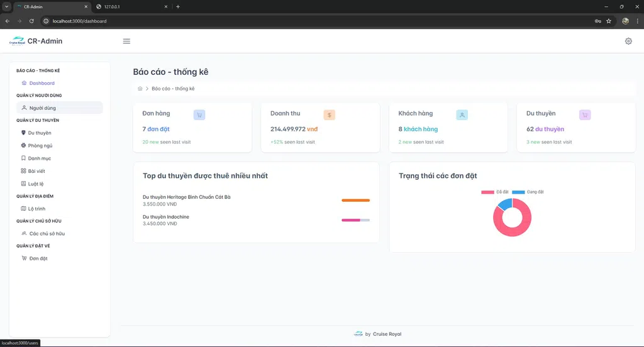The image size is (644, 347).
Task: Open the Người dùng menu item
Action: click(x=60, y=108)
